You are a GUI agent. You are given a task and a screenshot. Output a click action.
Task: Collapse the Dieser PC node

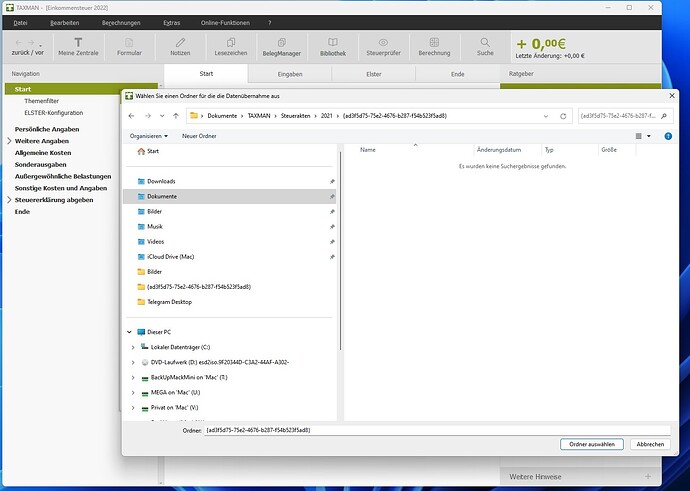pyautogui.click(x=129, y=332)
